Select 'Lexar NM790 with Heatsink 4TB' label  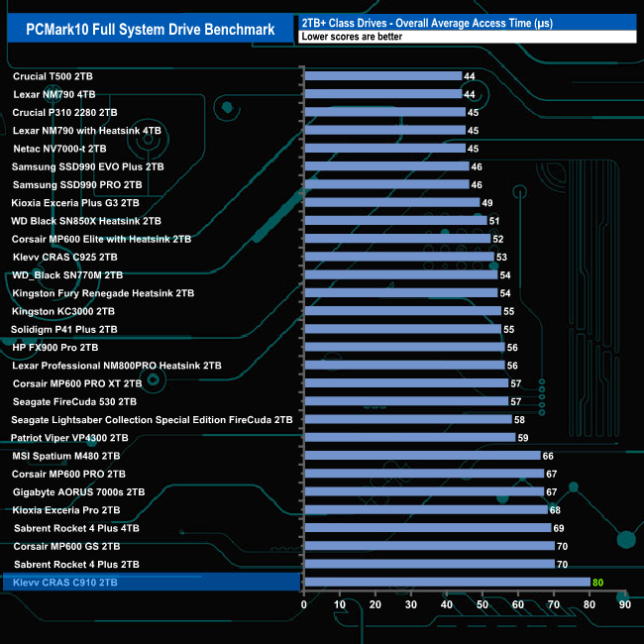pyautogui.click(x=87, y=131)
